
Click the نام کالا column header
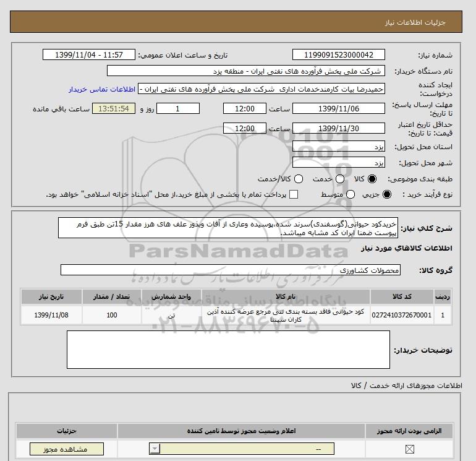click(286, 296)
